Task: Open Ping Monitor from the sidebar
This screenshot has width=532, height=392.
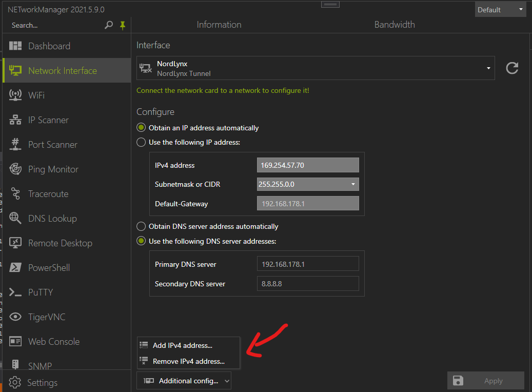Action: [67, 169]
